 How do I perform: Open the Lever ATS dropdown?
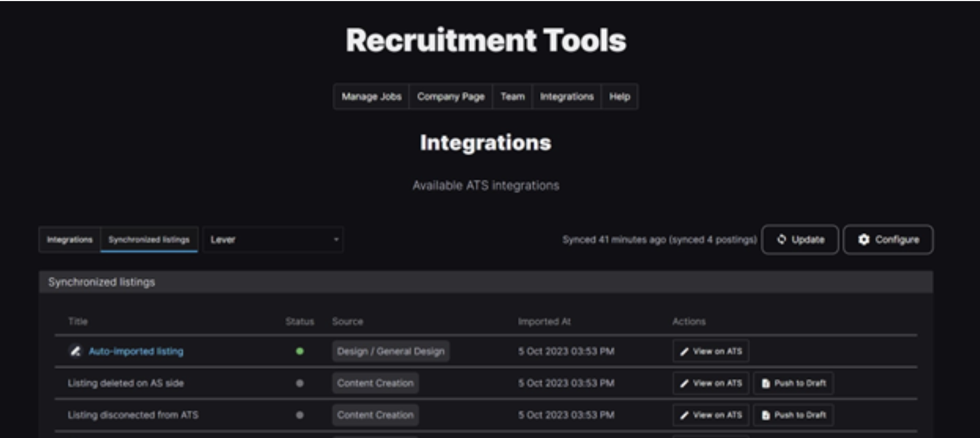click(273, 239)
